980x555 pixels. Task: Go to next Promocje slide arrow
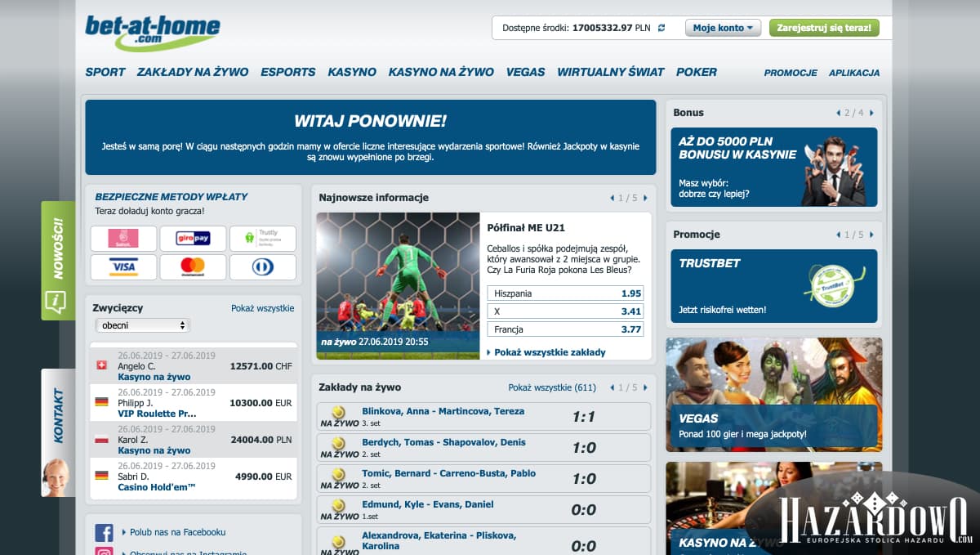pos(871,235)
